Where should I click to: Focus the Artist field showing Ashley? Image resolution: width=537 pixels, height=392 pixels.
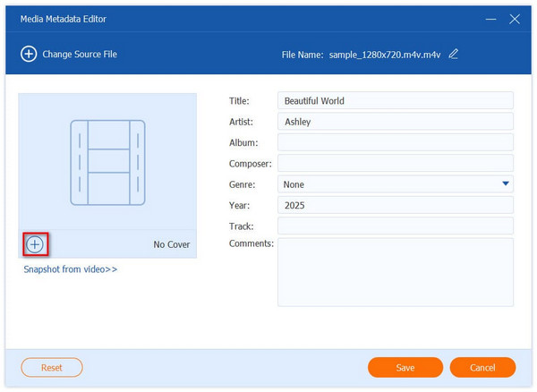395,122
